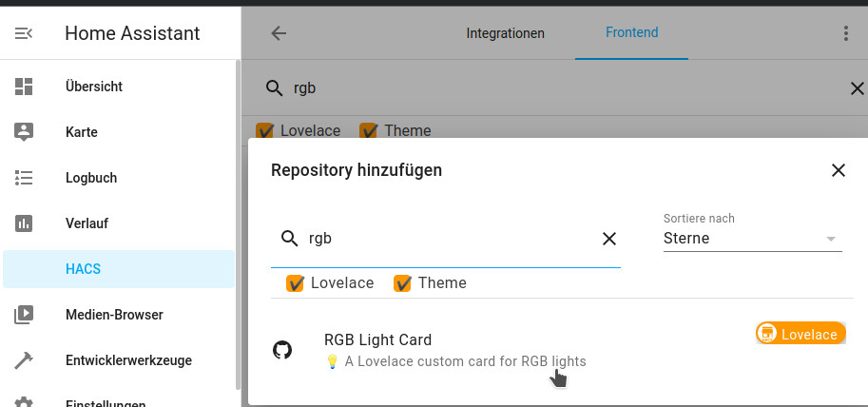
Task: Click the Verlauf chart icon
Action: pyautogui.click(x=24, y=223)
